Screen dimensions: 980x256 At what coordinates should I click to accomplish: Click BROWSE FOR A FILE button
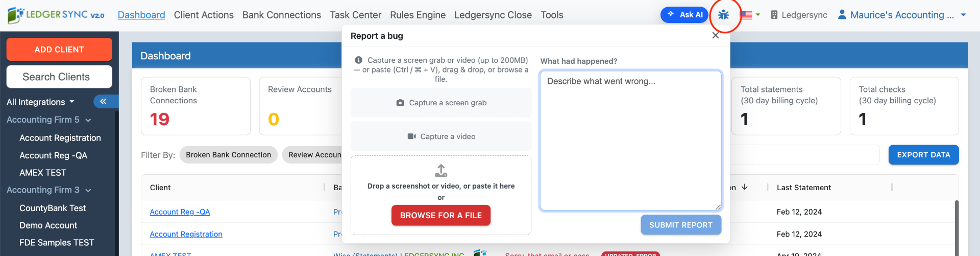(x=441, y=215)
